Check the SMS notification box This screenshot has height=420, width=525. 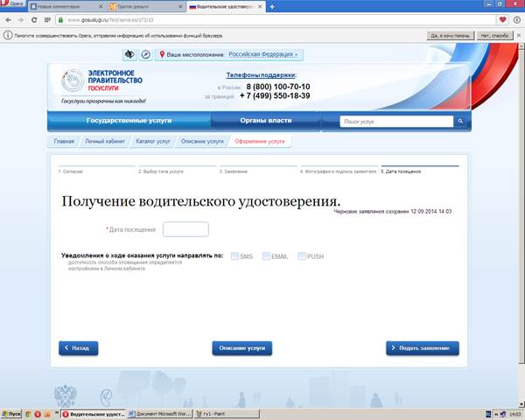pyautogui.click(x=234, y=256)
